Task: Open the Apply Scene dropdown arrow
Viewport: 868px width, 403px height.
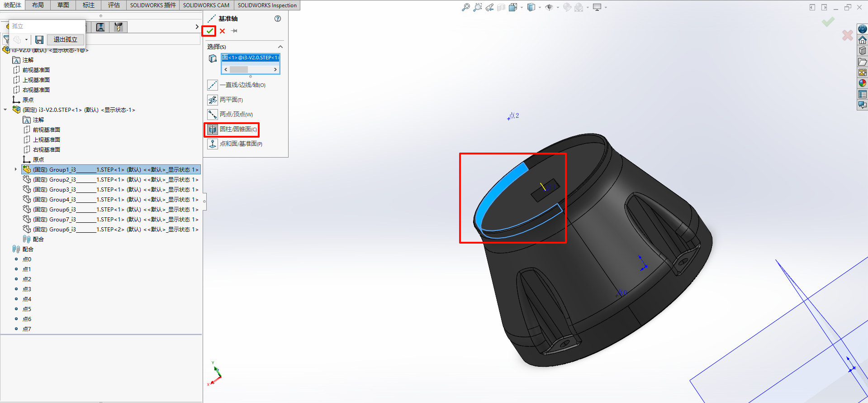Action: click(588, 7)
